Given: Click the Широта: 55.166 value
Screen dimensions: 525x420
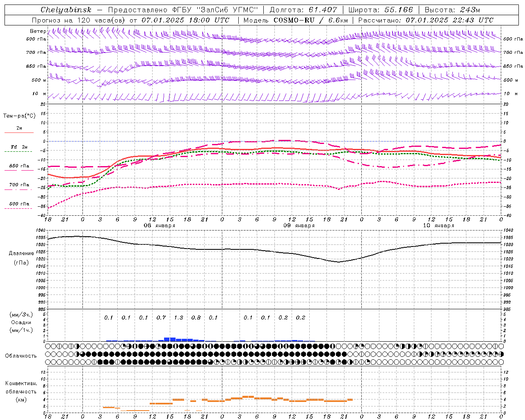Looking at the screenshot, I should [x=380, y=10].
